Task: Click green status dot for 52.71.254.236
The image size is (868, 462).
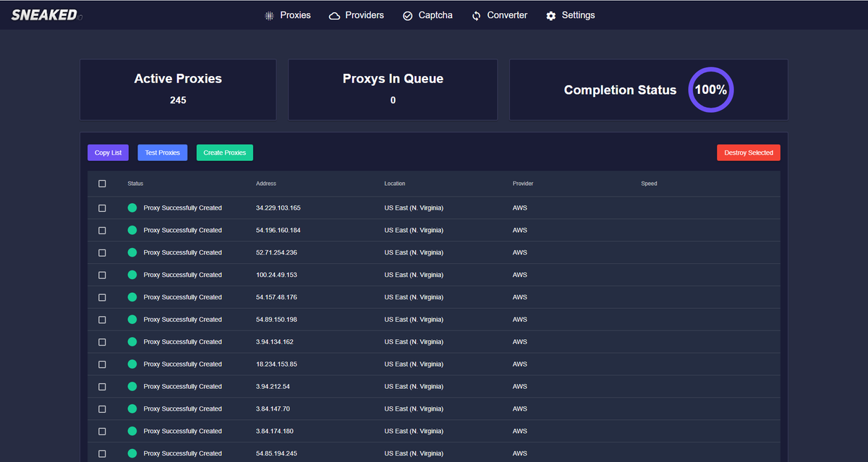Action: [132, 252]
